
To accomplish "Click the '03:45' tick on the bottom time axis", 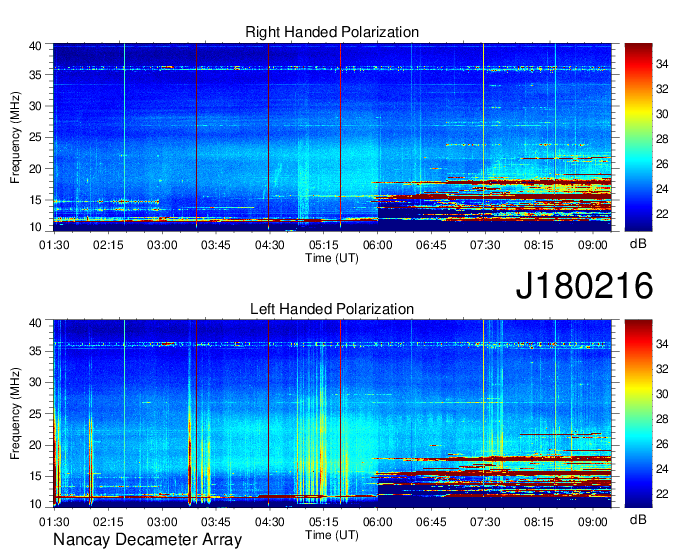I will point(216,522).
